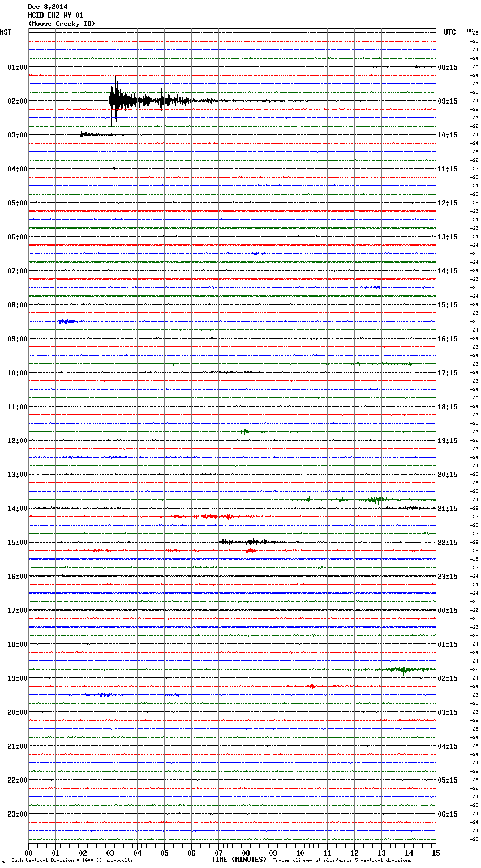Select the station code "MCID EHZ WY 01"

coord(55,15)
